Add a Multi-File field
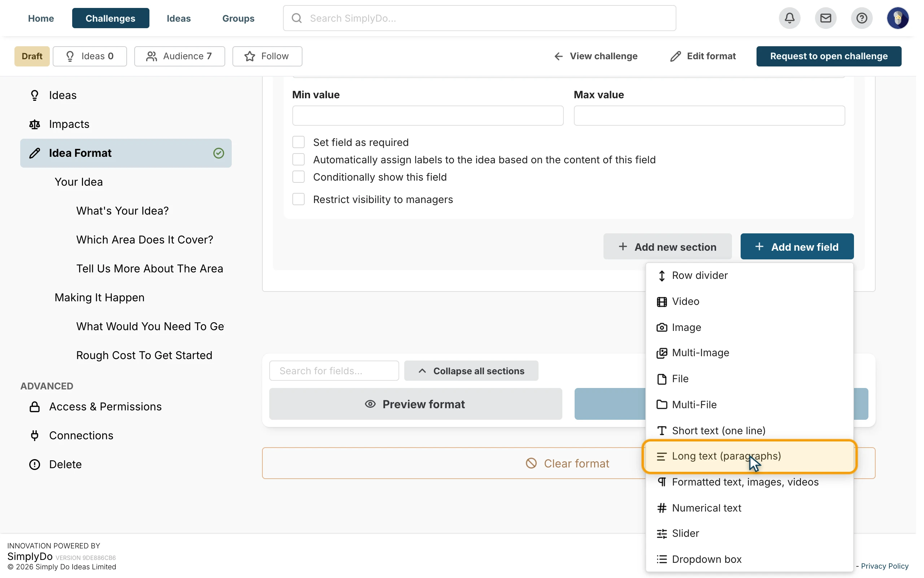 pos(749,405)
